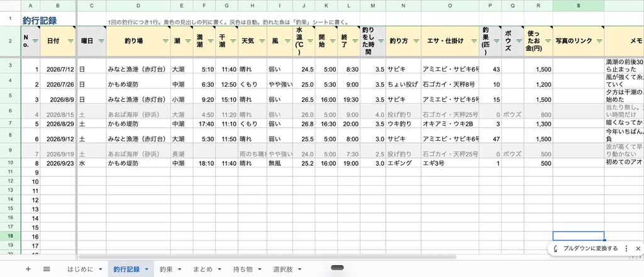Click date cell 2026/8/29
This screenshot has height=277, width=644.
[58, 124]
